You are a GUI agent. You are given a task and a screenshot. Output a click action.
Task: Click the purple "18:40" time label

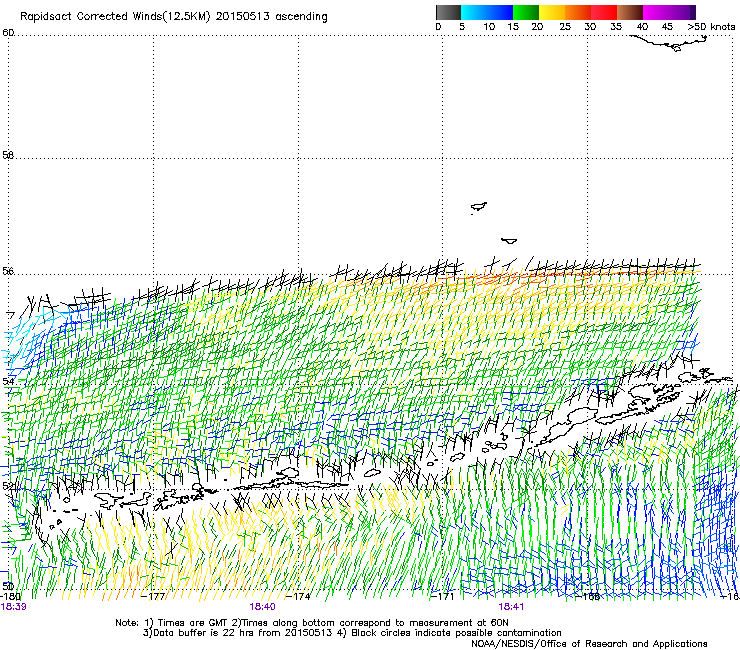(262, 607)
